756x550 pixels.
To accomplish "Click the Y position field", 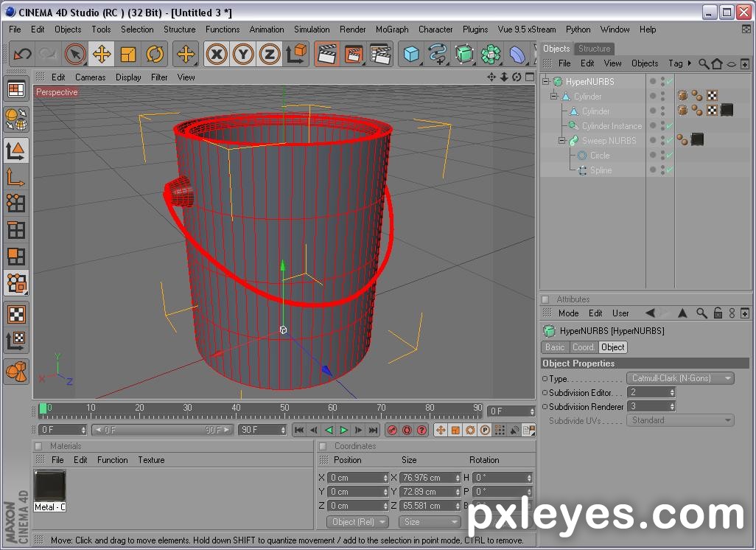I will (x=358, y=492).
